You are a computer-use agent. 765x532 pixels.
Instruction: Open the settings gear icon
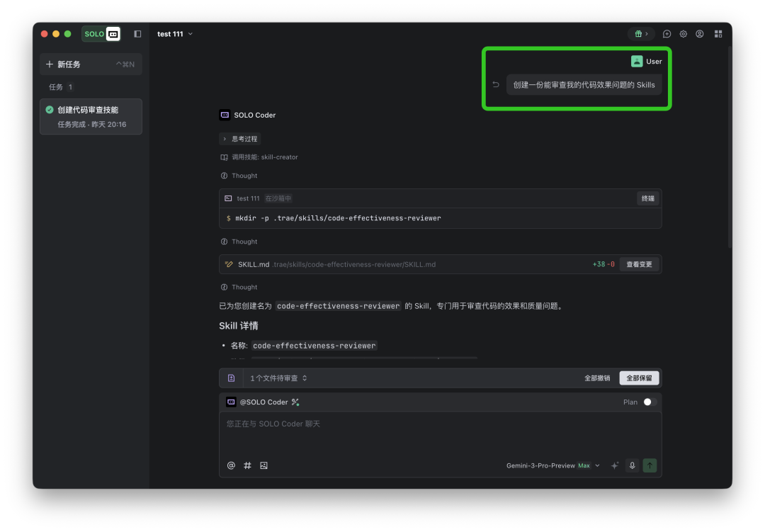tap(683, 34)
